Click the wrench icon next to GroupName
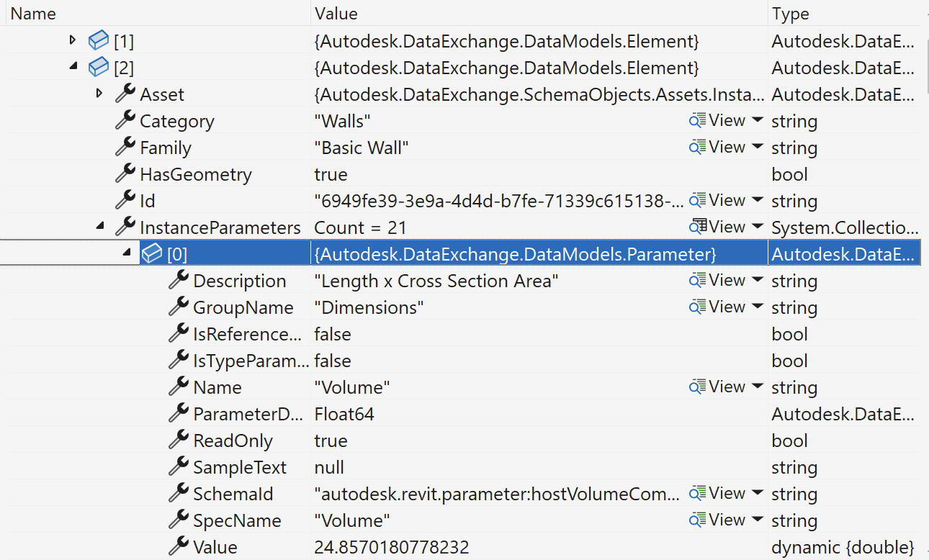929x560 pixels. click(179, 307)
